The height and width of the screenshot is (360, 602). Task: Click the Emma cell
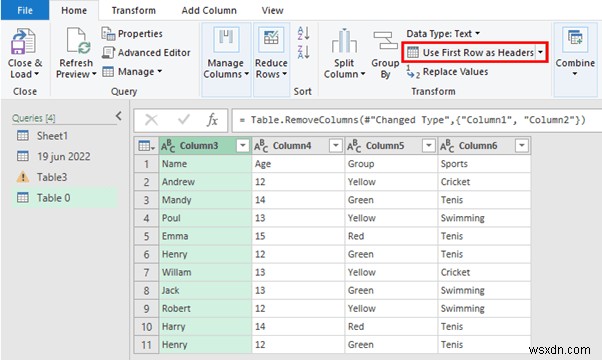pyautogui.click(x=205, y=236)
